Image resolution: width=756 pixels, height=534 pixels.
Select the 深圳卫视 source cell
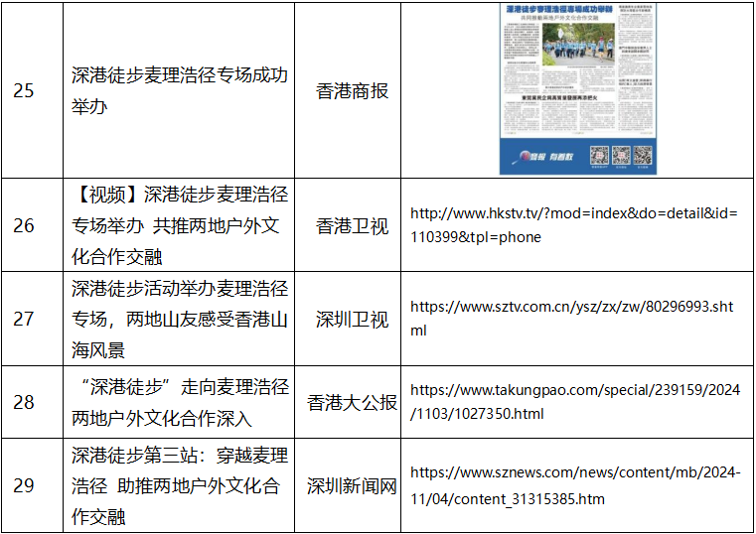tap(352, 319)
